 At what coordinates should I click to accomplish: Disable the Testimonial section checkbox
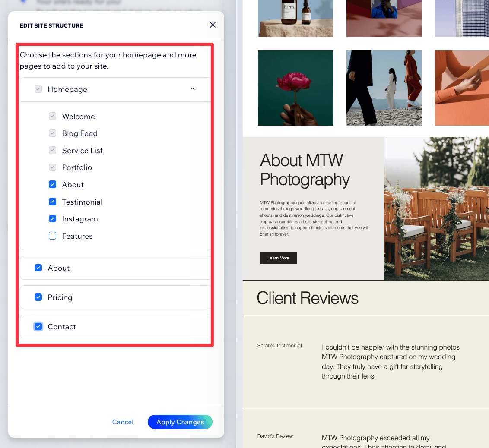52,202
